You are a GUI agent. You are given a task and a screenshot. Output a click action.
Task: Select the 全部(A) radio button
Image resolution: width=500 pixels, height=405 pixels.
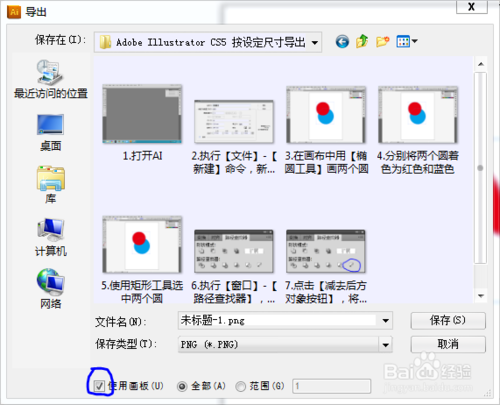pyautogui.click(x=182, y=386)
